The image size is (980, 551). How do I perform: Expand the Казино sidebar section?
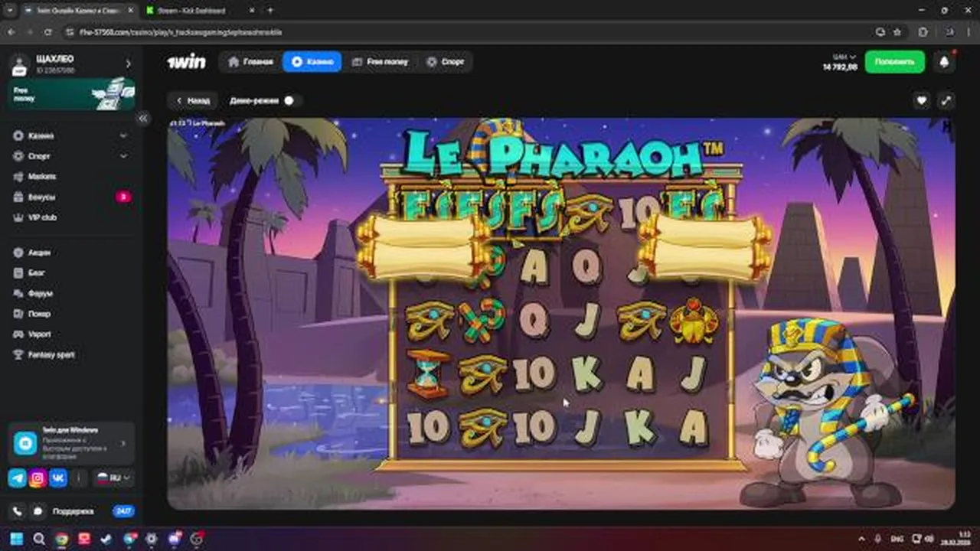(123, 135)
